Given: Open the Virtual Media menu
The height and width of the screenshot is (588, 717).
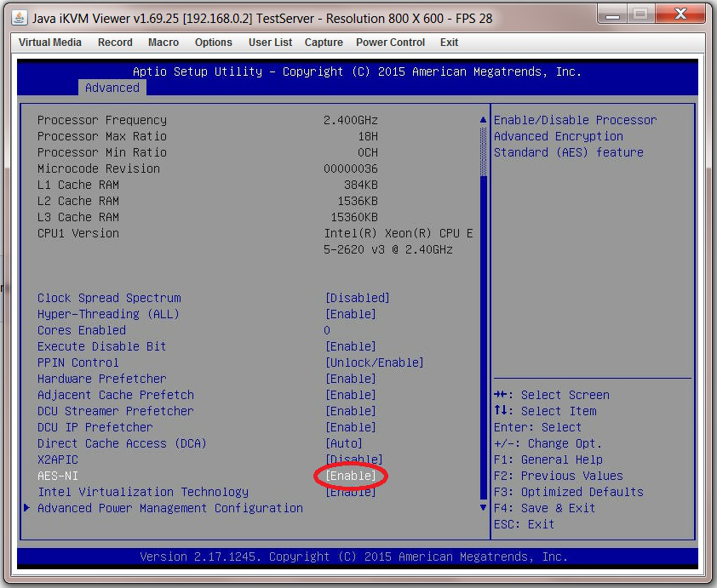Looking at the screenshot, I should [x=49, y=42].
